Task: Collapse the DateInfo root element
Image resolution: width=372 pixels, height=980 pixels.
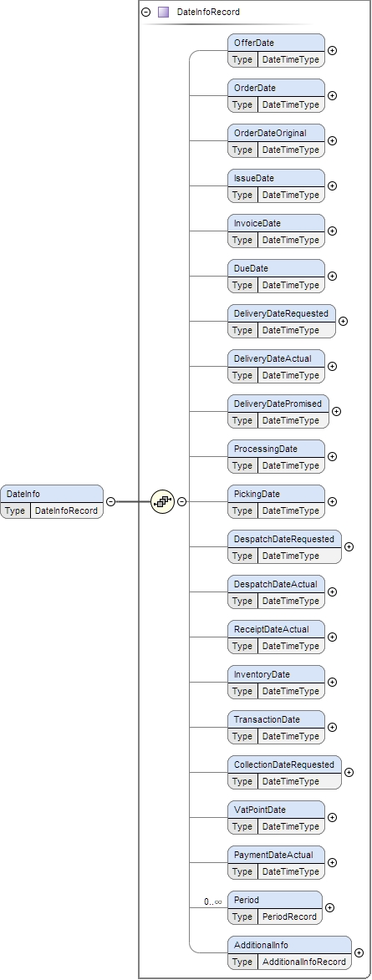Action: (110, 501)
